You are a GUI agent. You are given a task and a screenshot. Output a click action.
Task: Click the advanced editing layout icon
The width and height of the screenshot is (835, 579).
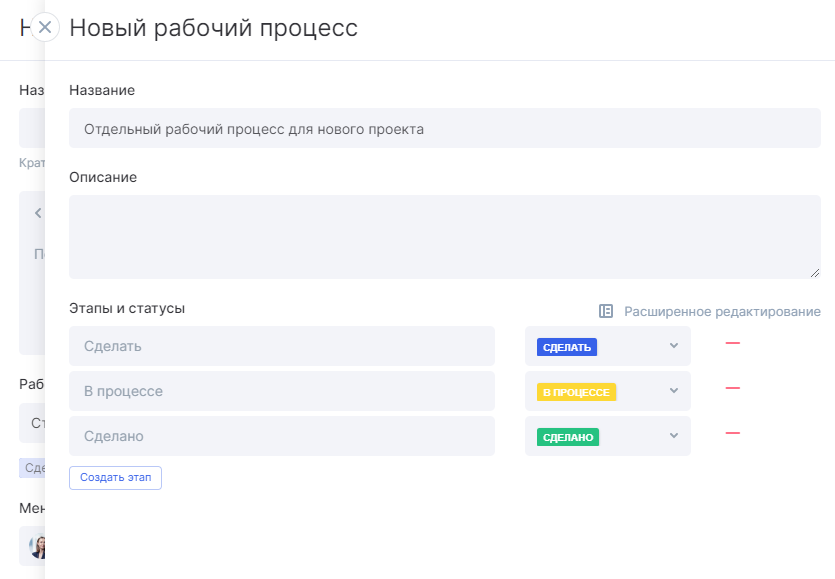pyautogui.click(x=606, y=311)
